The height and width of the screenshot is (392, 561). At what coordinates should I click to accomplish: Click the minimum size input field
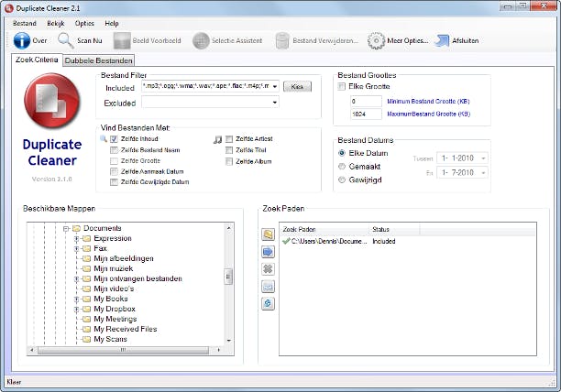(366, 101)
